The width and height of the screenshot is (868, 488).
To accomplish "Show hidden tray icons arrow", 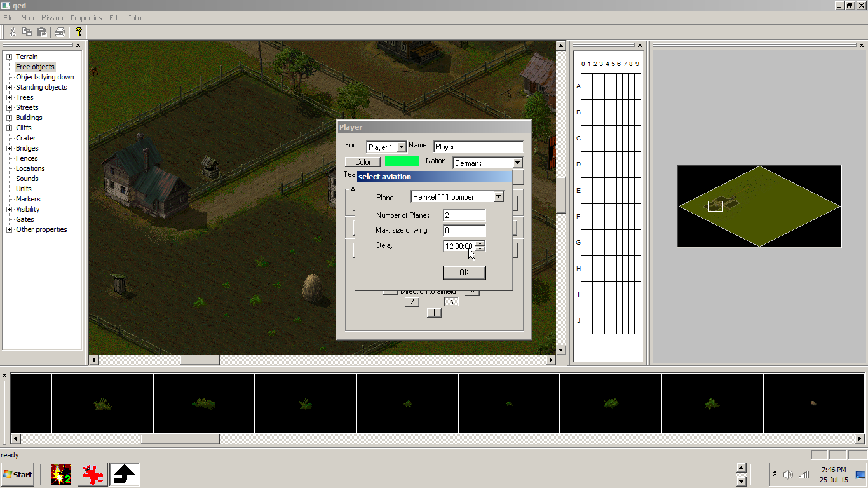I will 775,474.
